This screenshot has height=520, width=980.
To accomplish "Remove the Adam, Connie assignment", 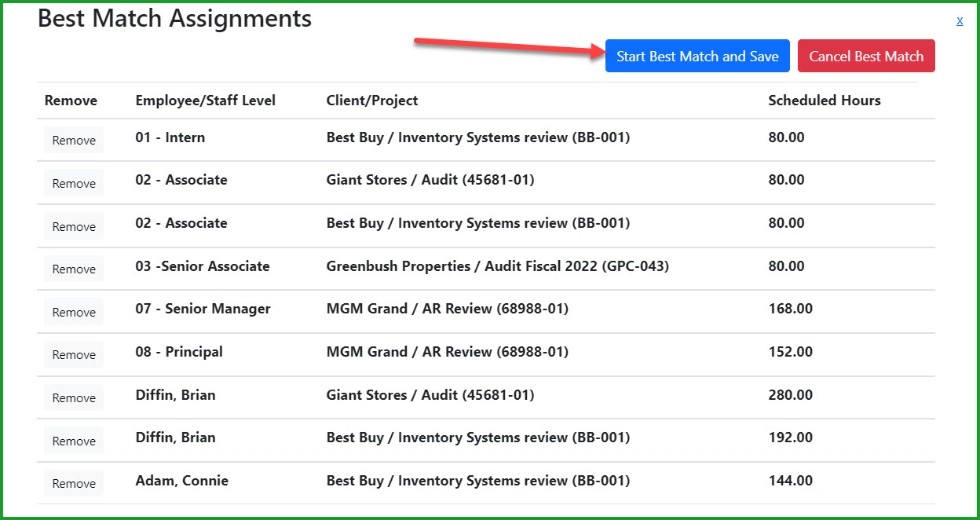I will (x=74, y=483).
